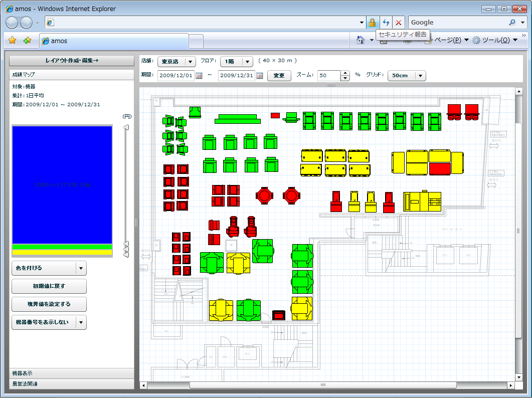Open the store 東京店 dropdown
Image resolution: width=532 pixels, height=398 pixels.
(x=190, y=62)
